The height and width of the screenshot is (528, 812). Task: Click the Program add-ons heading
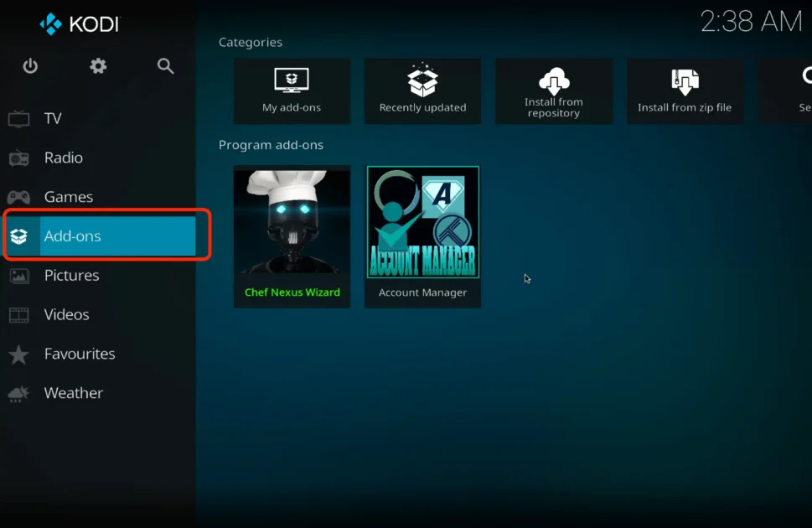pyautogui.click(x=270, y=144)
